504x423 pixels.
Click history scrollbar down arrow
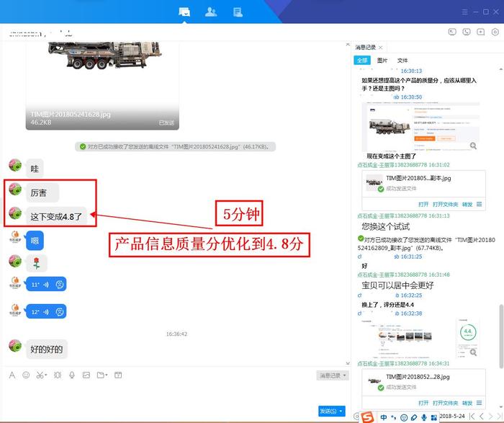click(501, 408)
